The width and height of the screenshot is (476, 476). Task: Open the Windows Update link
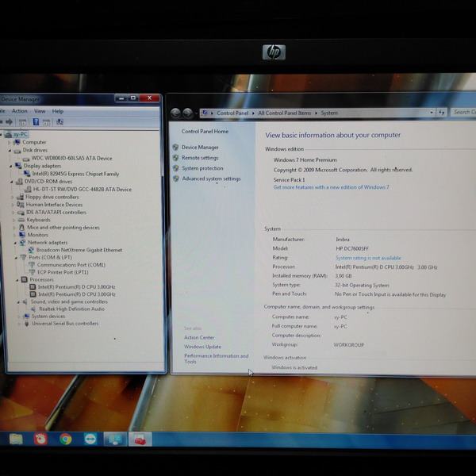[x=202, y=347]
